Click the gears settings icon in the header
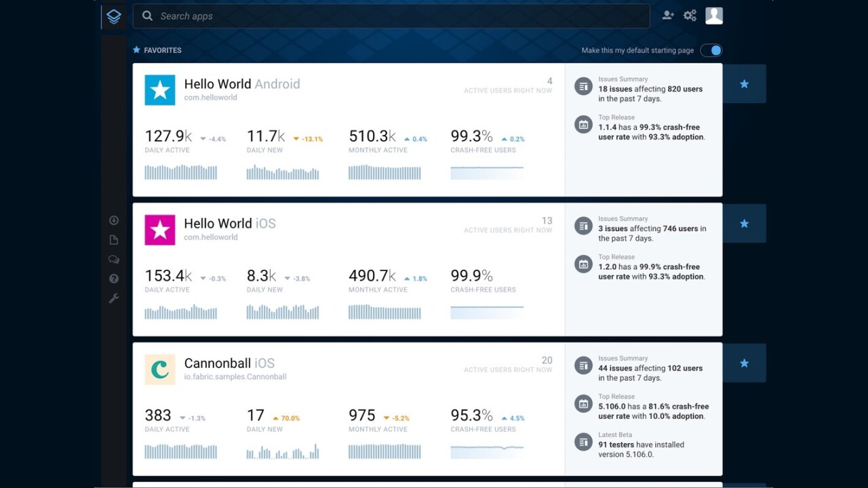Image resolution: width=868 pixels, height=488 pixels. tap(690, 15)
